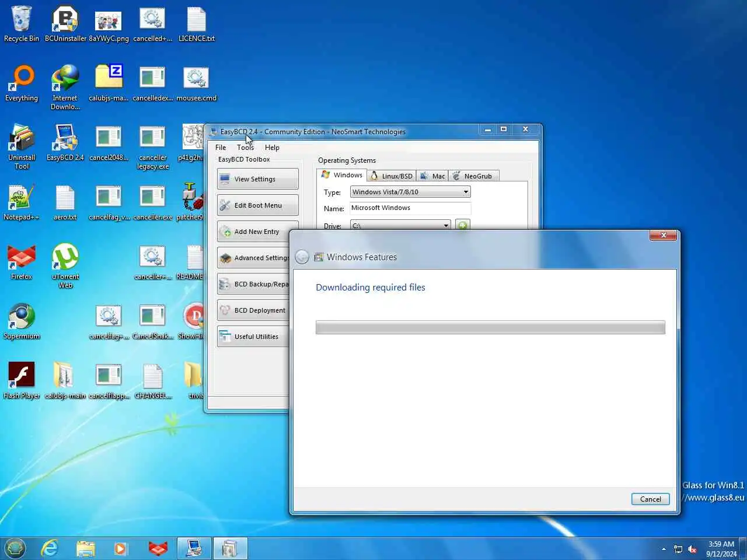Click the back arrow in Windows Features
Image resolution: width=747 pixels, height=560 pixels.
[x=302, y=257]
